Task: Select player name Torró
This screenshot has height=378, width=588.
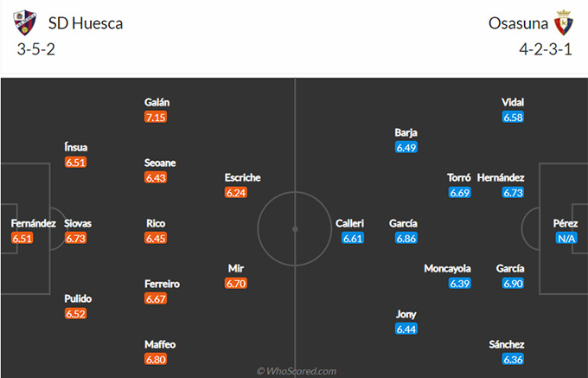Action: click(x=459, y=177)
